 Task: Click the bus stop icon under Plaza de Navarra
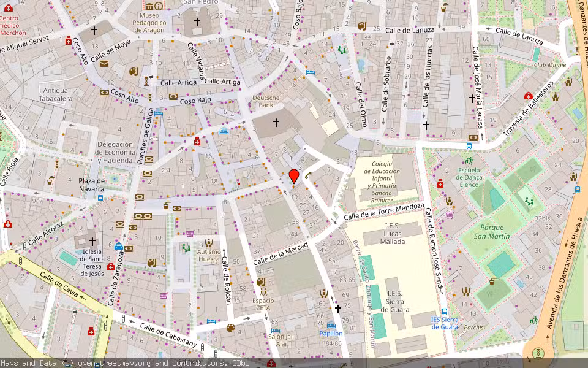(100, 198)
